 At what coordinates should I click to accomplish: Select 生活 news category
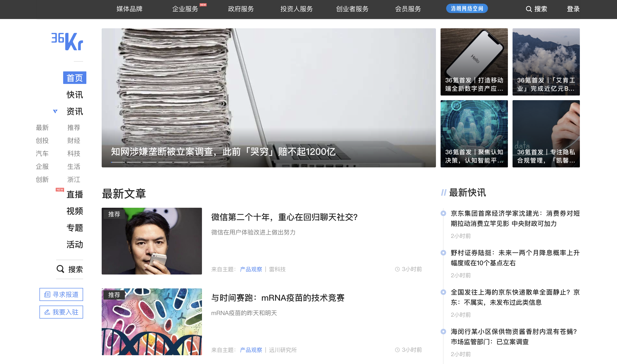tap(74, 166)
